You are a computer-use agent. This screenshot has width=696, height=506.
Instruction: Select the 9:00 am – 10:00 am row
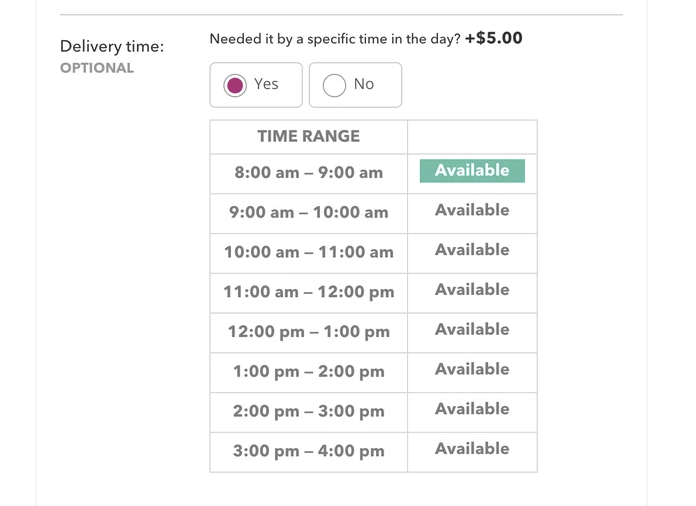click(309, 213)
